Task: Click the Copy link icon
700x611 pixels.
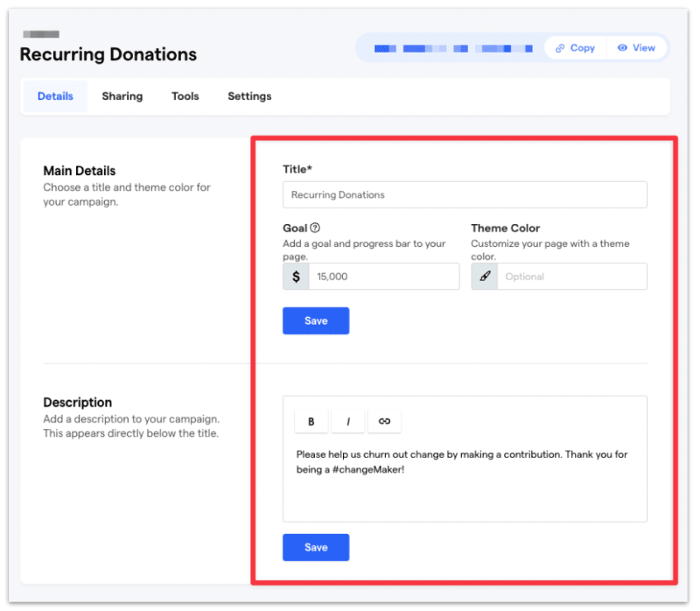Action: (x=560, y=47)
